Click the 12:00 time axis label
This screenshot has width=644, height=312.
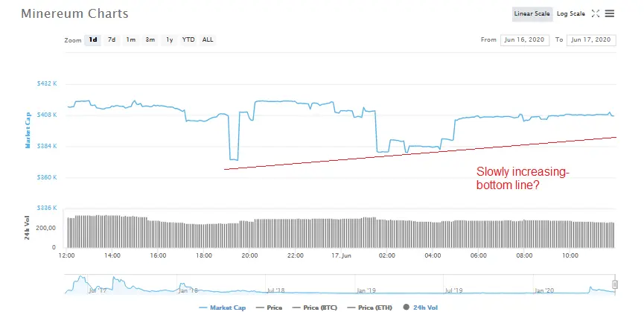click(66, 255)
